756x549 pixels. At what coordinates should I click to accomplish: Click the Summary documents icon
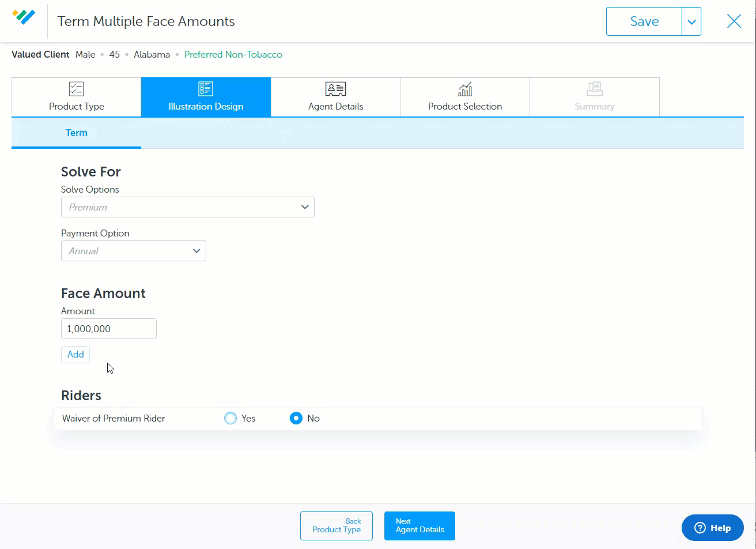click(x=594, y=89)
